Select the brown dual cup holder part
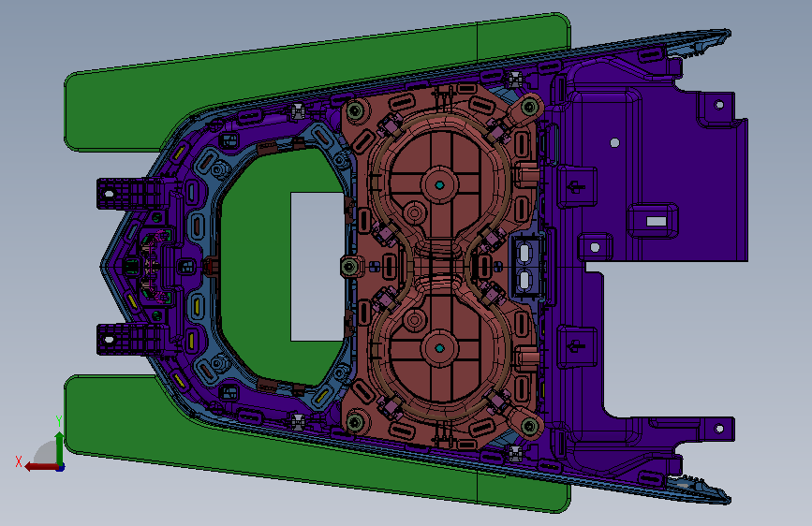The width and height of the screenshot is (812, 526). pos(440,267)
